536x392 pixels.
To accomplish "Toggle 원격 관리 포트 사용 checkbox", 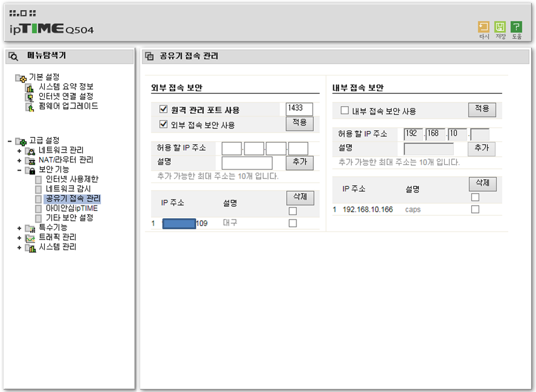I will (x=164, y=109).
